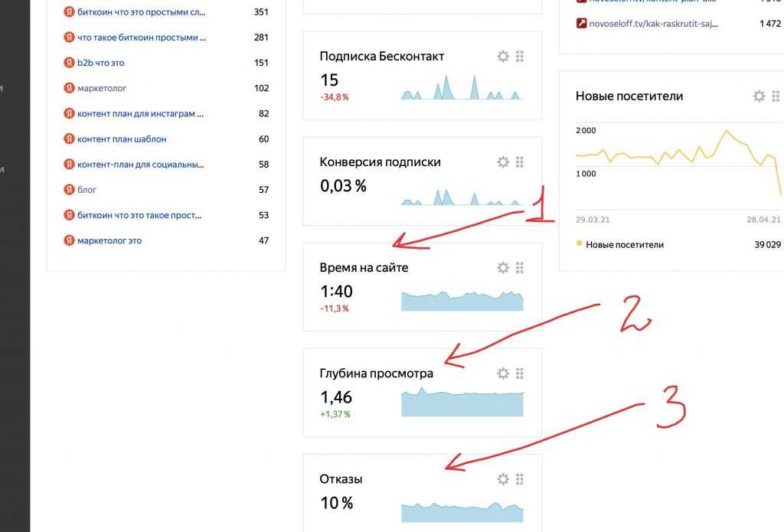The width and height of the screenshot is (784, 532).
Task: Click the Отказы widget title
Action: pos(341,479)
